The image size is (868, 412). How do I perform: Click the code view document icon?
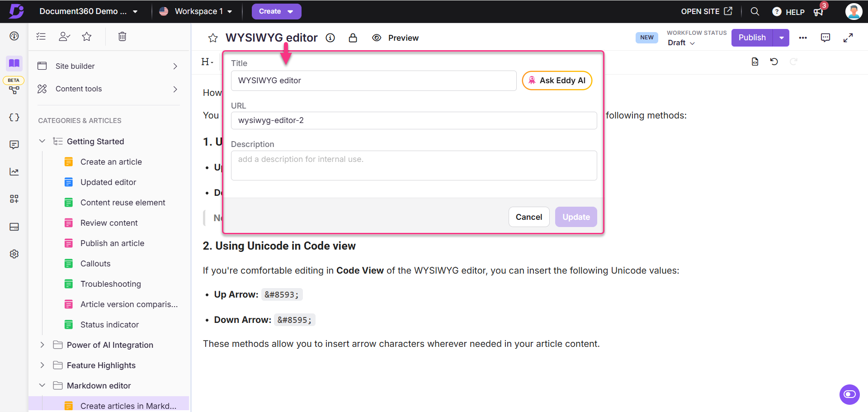755,62
